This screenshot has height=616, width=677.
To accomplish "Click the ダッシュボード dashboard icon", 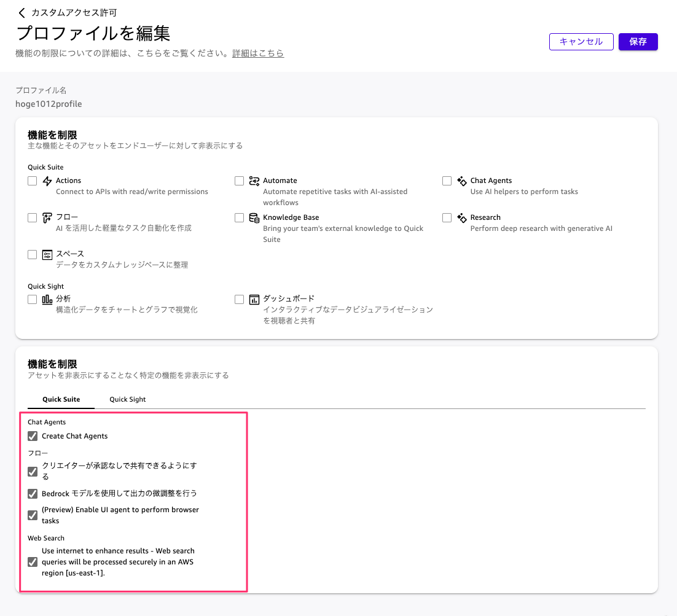I will tap(254, 299).
